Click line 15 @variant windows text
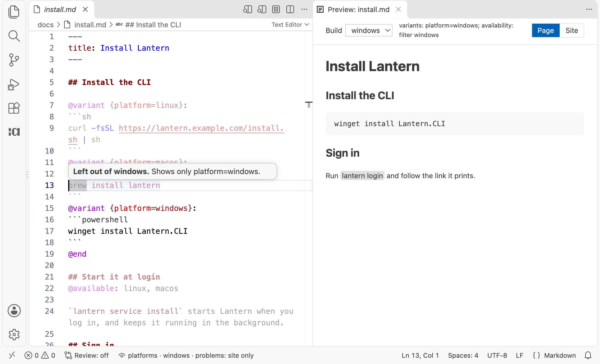The image size is (600, 364). [132, 208]
